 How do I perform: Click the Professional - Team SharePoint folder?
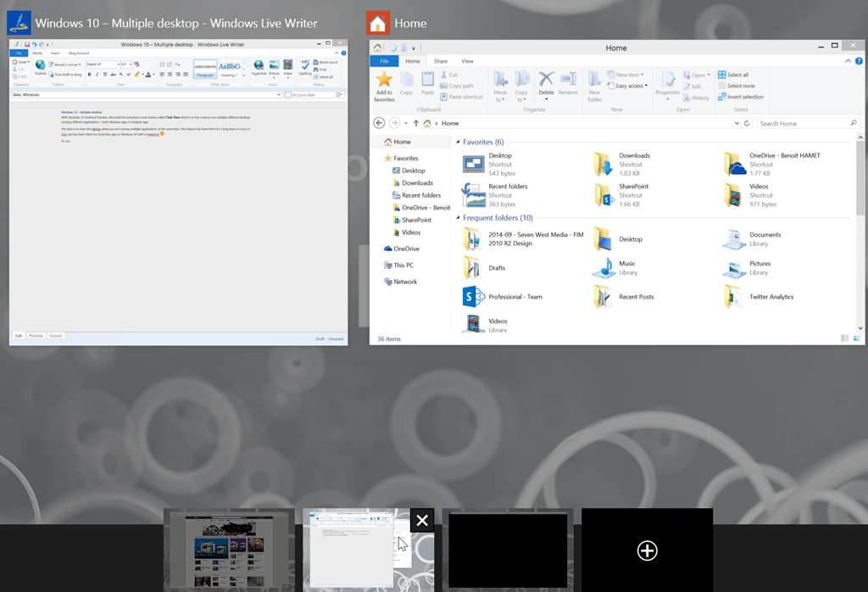click(x=473, y=297)
